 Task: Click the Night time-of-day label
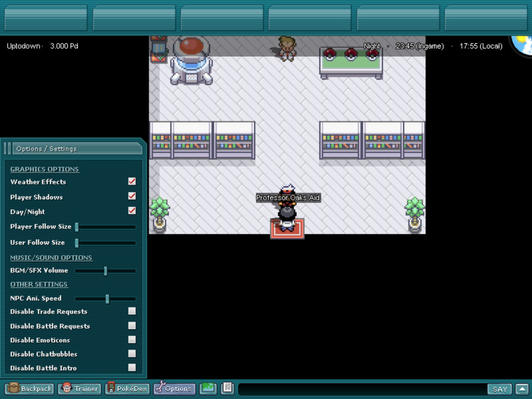[372, 46]
